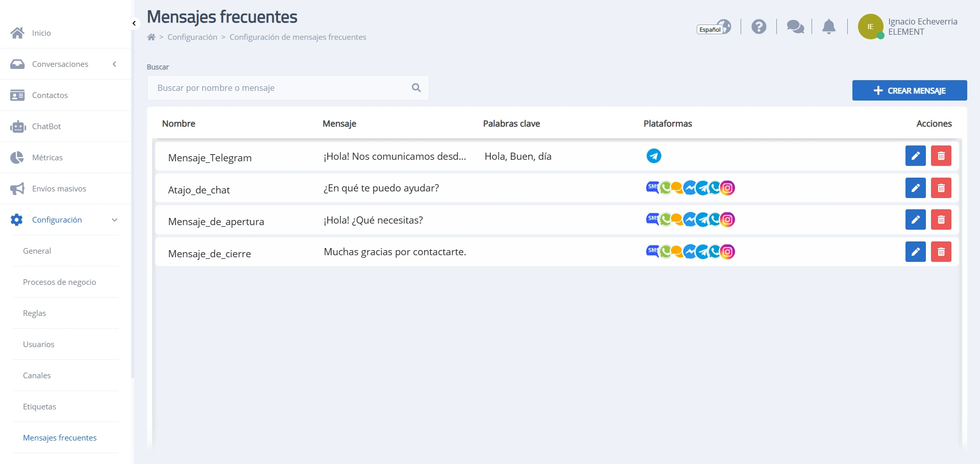This screenshot has height=464, width=980.
Task: Delete the Mensaje_de_cierre message
Action: (941, 252)
